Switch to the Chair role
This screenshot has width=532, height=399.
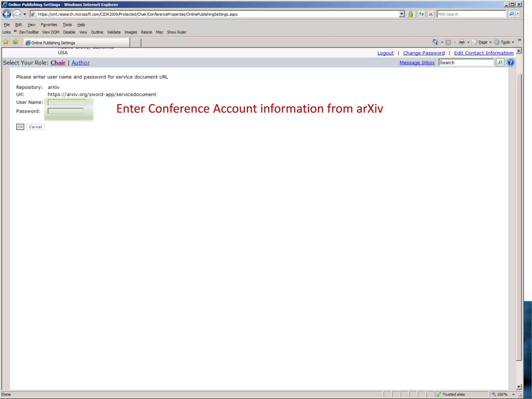(x=58, y=63)
